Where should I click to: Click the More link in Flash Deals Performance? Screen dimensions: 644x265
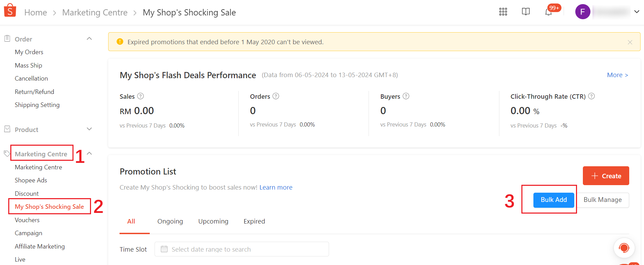(x=618, y=75)
